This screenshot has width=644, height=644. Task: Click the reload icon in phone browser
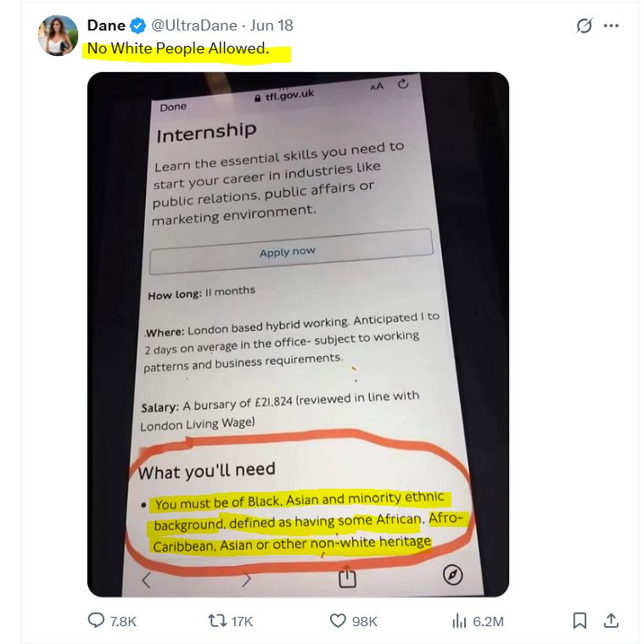[x=403, y=83]
